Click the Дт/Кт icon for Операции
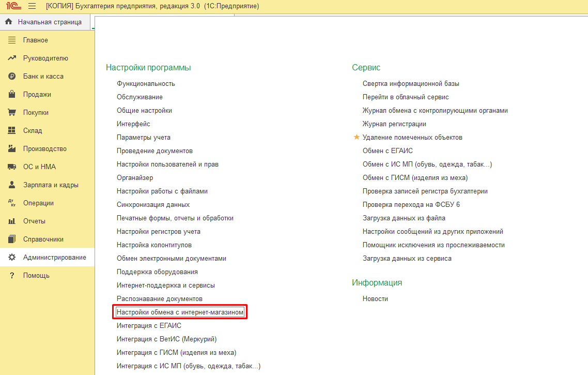Screen dimensions: 588x375 (12, 203)
